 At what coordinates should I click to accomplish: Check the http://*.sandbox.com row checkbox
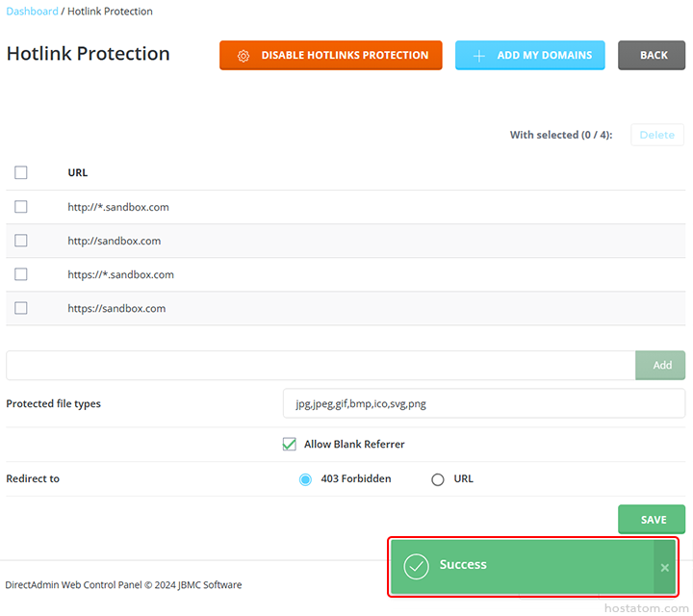(21, 207)
